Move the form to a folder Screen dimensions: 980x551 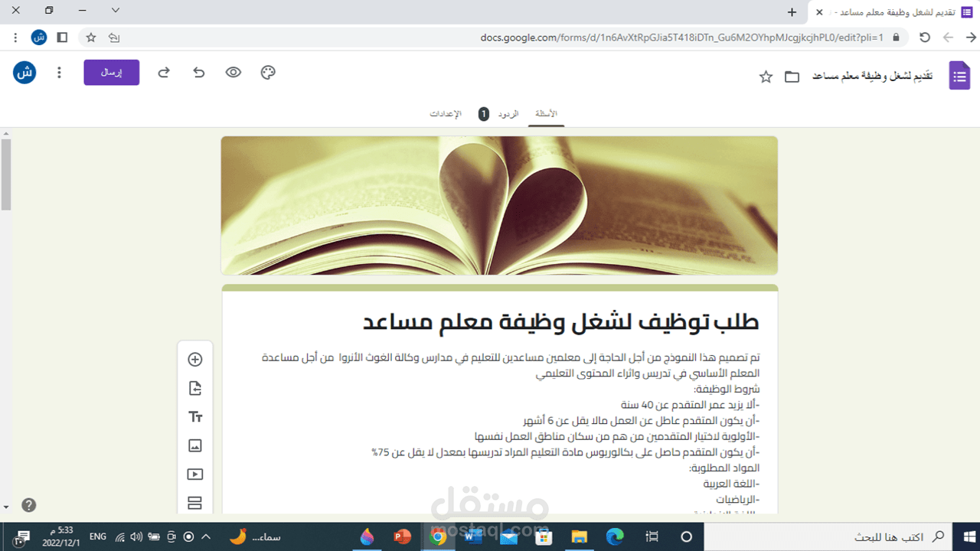point(792,76)
